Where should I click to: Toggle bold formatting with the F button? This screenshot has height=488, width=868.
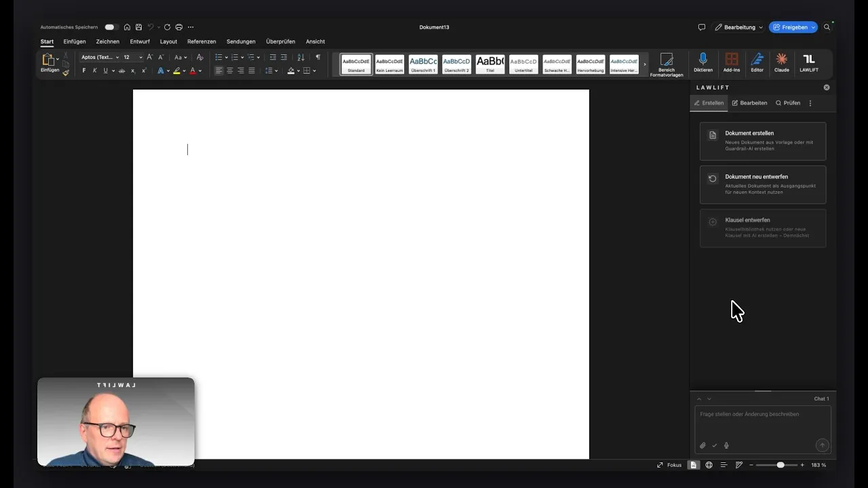pyautogui.click(x=84, y=70)
